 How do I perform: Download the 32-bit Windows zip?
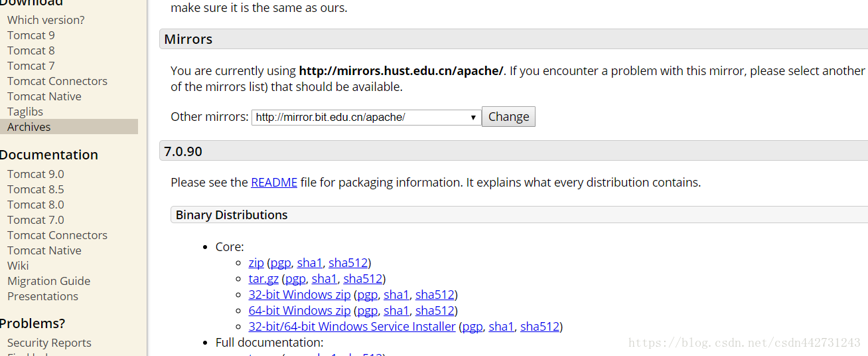[x=299, y=294]
